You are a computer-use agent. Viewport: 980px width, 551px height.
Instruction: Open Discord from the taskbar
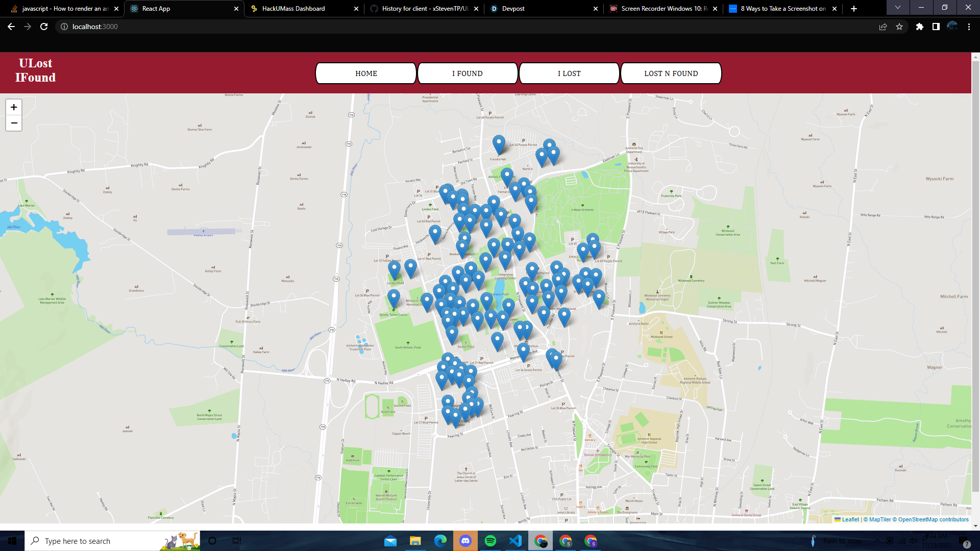pos(465,541)
